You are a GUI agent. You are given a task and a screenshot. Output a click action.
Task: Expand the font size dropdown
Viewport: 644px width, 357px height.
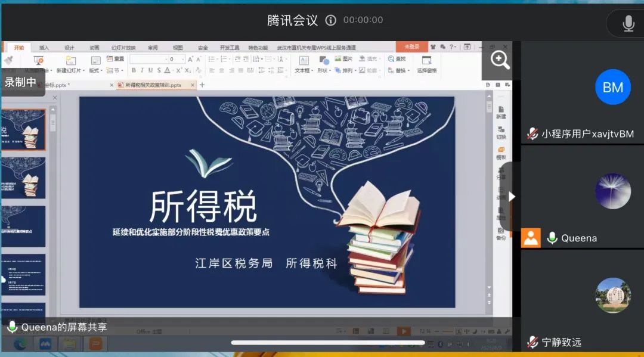pyautogui.click(x=182, y=60)
